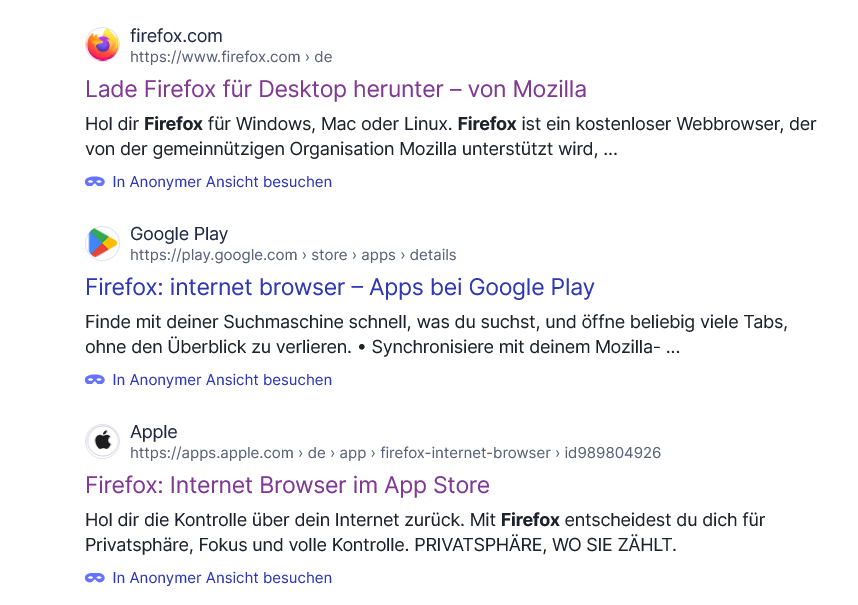The width and height of the screenshot is (858, 605).
Task: Visit the Google Play result in Anonymer Ansicht
Action: tap(221, 380)
